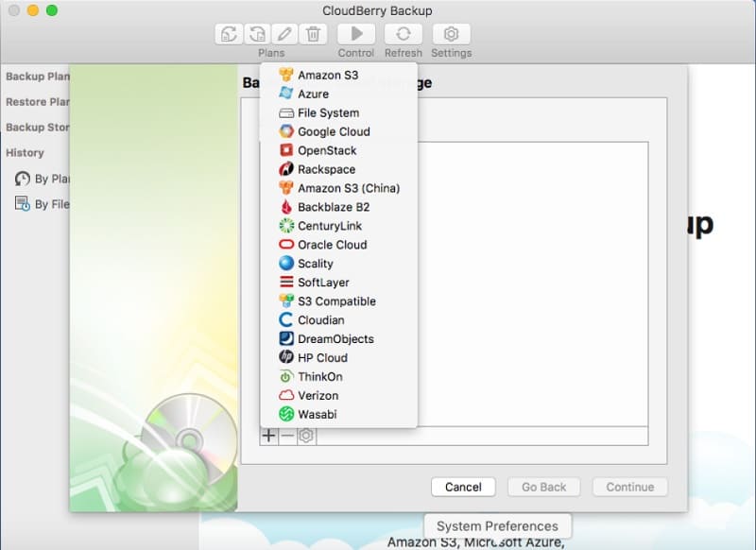Select CenturyLink storage

(338, 226)
